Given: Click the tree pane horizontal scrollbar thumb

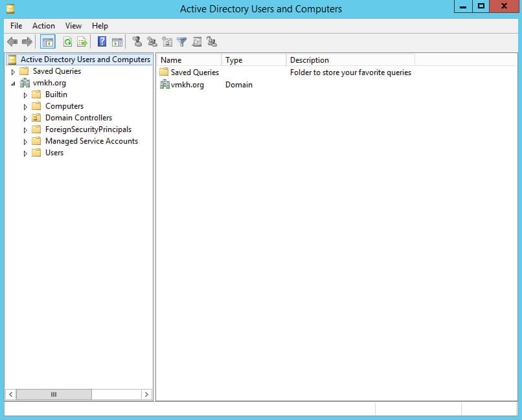Looking at the screenshot, I should pos(54,394).
